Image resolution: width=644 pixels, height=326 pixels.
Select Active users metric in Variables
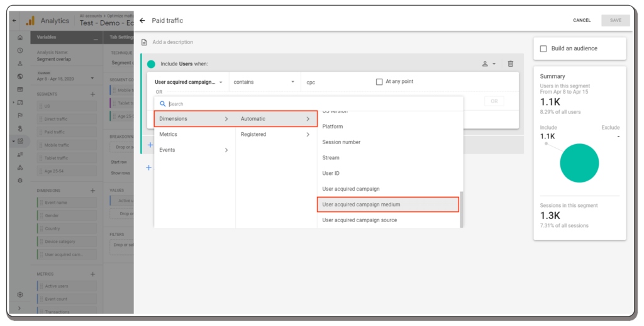(x=67, y=286)
